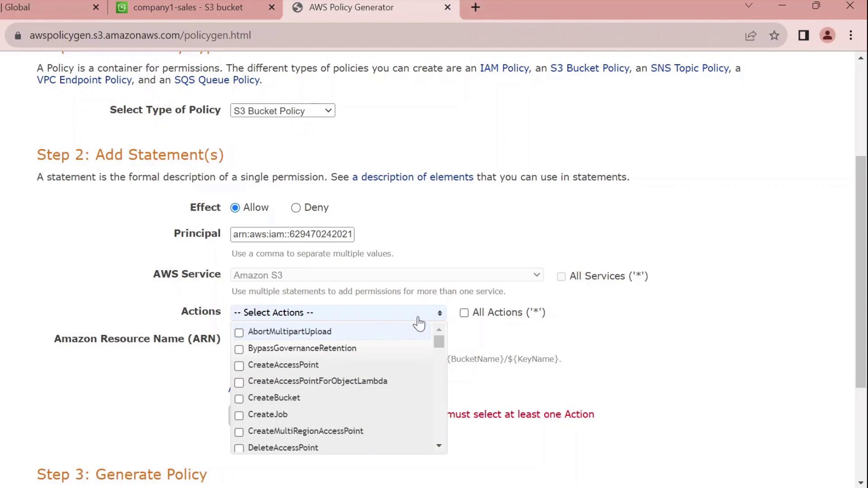Open the Select Type of Policy dropdown
Screen dimensions: 868x488
tap(283, 111)
